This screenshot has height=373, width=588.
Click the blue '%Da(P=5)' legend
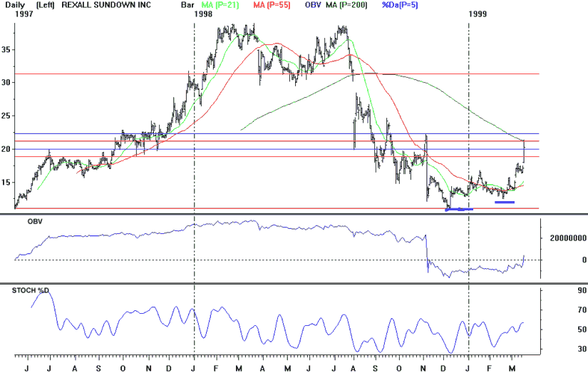point(400,5)
